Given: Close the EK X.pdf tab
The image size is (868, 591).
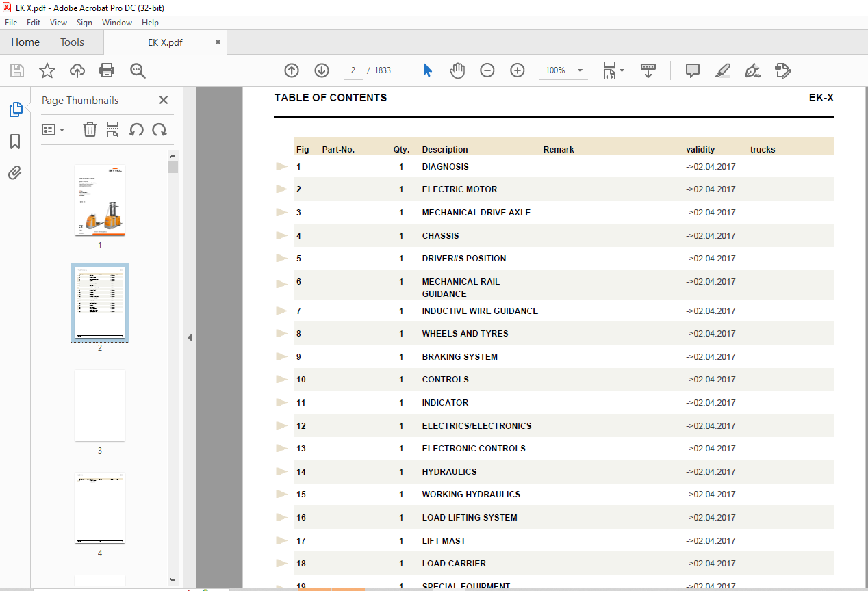Looking at the screenshot, I should coord(218,42).
